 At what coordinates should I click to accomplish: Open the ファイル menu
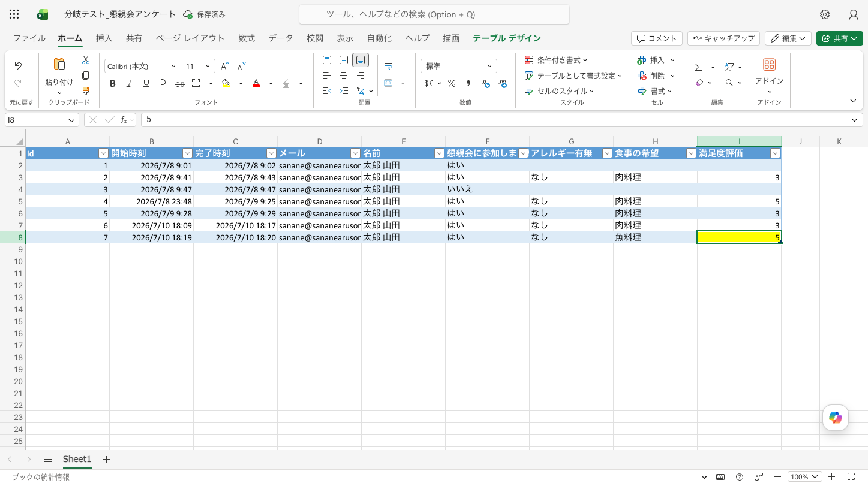29,38
